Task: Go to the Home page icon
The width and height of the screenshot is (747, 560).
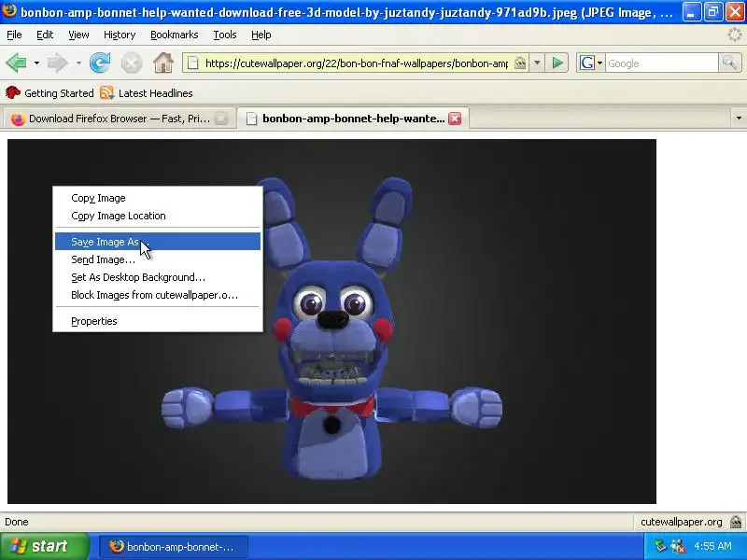Action: coord(162,63)
